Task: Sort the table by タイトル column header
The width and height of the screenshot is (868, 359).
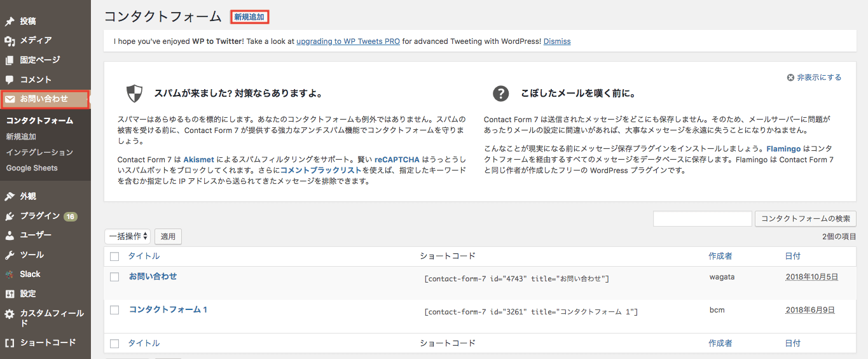Action: click(x=144, y=256)
